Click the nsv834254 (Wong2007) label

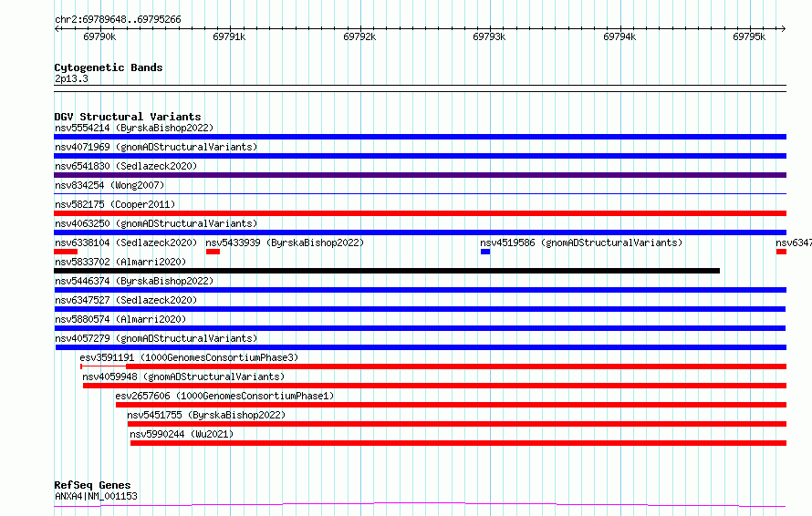(x=109, y=185)
